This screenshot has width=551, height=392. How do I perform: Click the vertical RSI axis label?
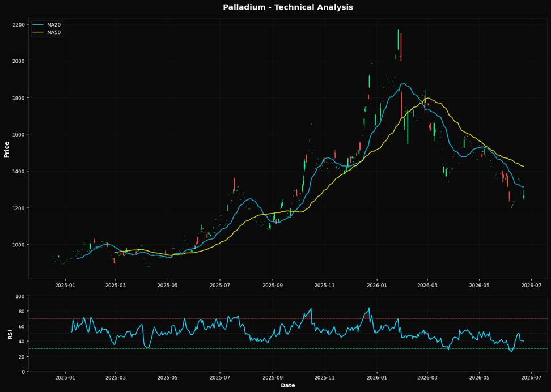10,334
